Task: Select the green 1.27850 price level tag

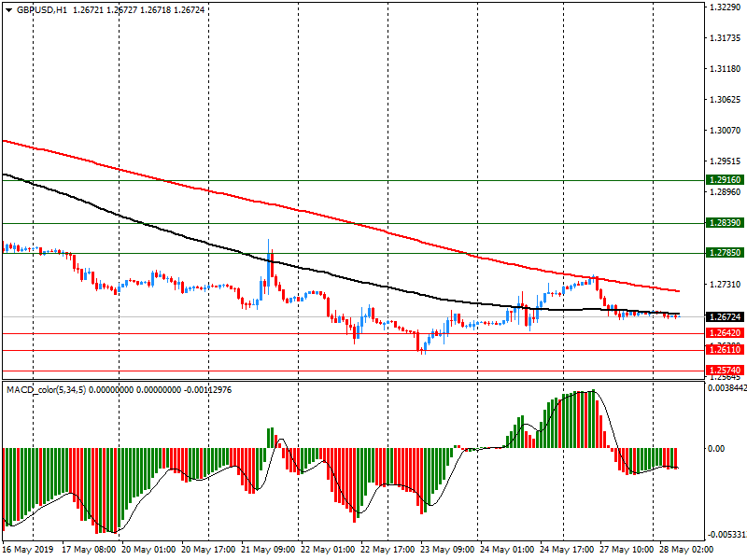Action: 725,253
